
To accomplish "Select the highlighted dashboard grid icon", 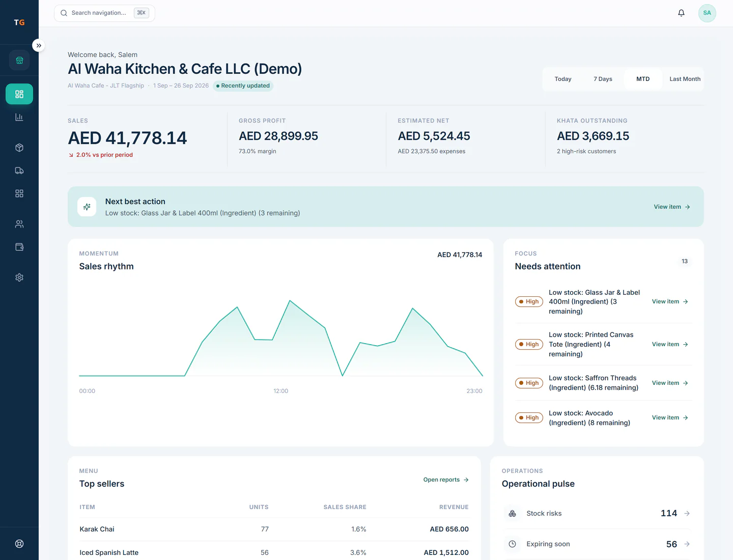I will click(x=19, y=94).
